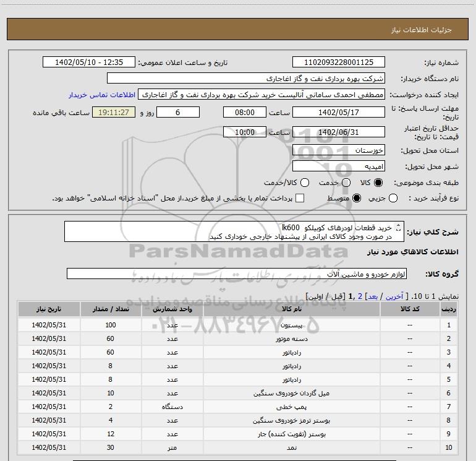Click buyer organization name field
Screen dimensions: 476x461
[x=246, y=79]
